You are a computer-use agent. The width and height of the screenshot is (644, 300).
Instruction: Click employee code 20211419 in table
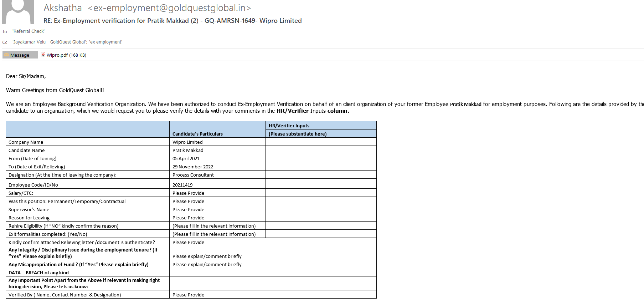click(182, 185)
